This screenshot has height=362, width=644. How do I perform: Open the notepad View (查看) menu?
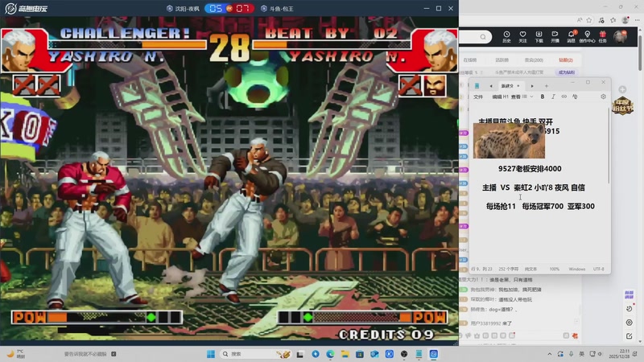pyautogui.click(x=515, y=97)
